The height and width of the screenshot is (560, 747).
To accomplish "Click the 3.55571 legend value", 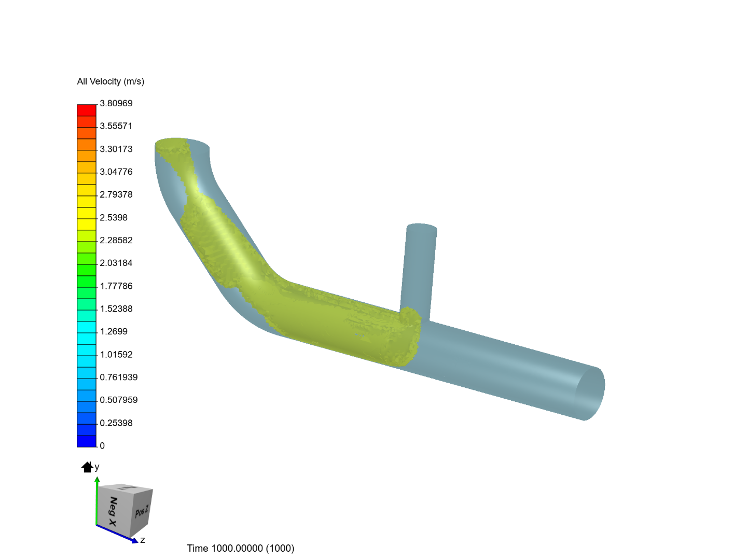I will coord(116,126).
